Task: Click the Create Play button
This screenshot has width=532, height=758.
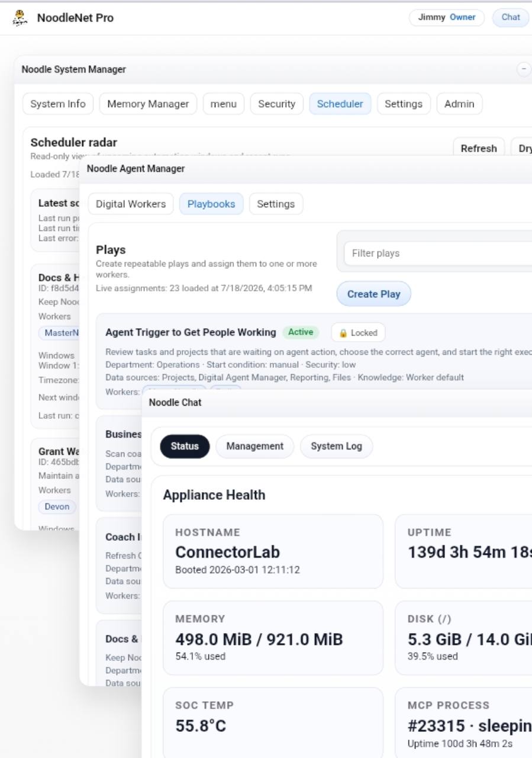Action: [x=373, y=294]
